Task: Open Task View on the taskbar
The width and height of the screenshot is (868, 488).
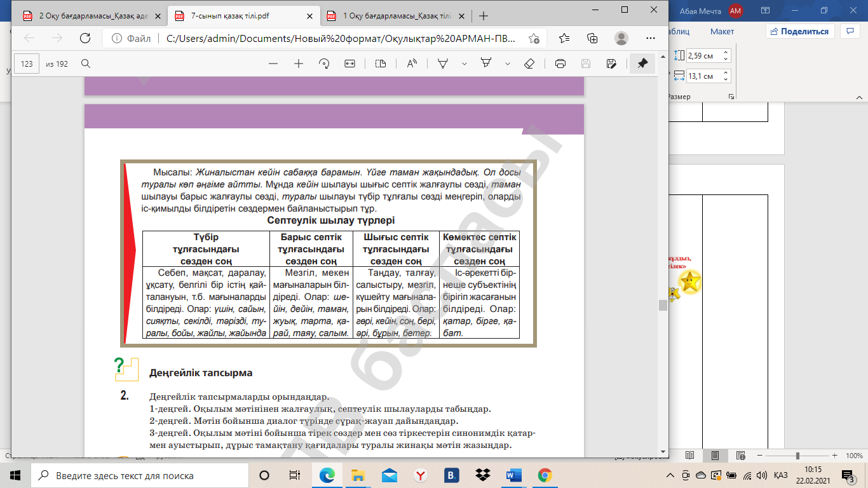Action: pos(294,475)
